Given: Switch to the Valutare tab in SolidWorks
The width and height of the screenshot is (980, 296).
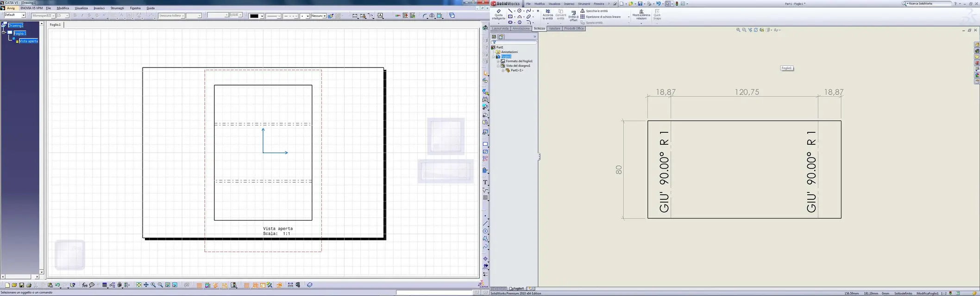Looking at the screenshot, I should 554,28.
